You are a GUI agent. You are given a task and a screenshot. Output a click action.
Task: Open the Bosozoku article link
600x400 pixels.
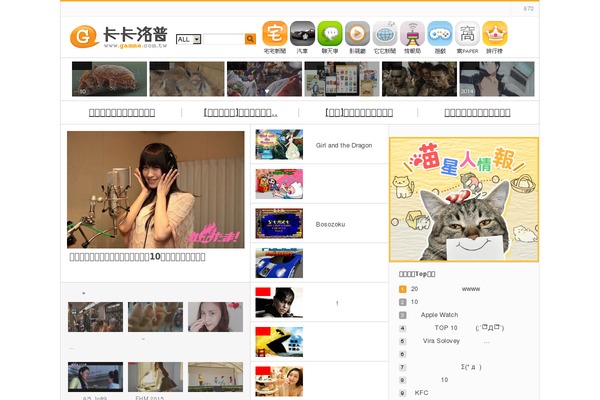[329, 224]
